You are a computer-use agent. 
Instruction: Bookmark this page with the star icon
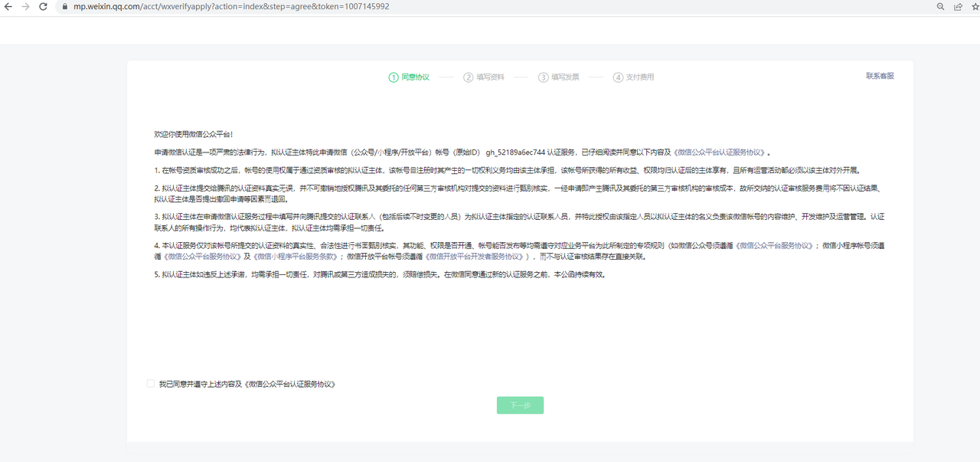pyautogui.click(x=974, y=6)
